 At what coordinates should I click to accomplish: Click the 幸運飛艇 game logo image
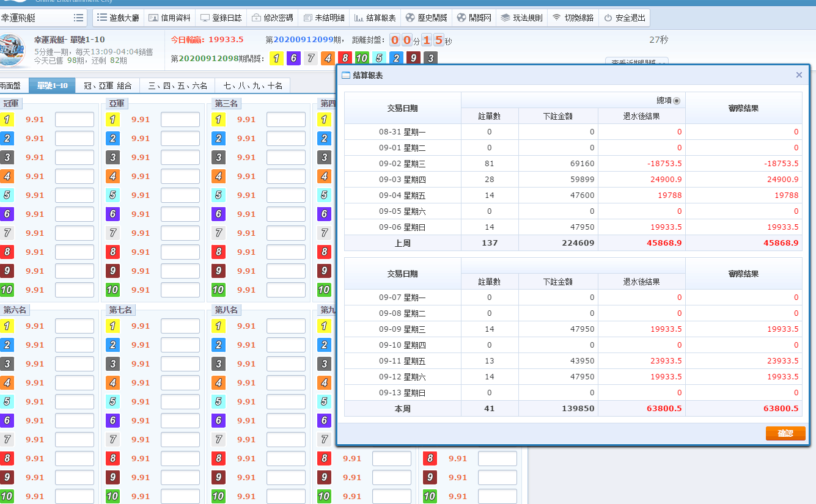[12, 50]
